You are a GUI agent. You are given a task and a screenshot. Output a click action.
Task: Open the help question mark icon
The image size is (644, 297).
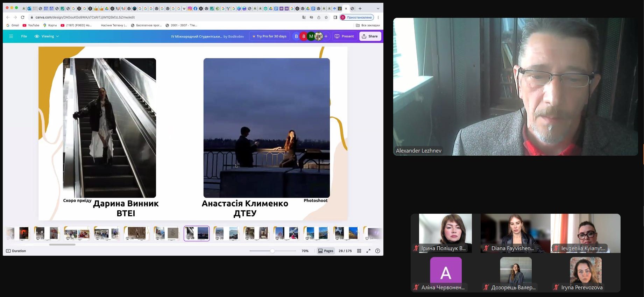[377, 251]
